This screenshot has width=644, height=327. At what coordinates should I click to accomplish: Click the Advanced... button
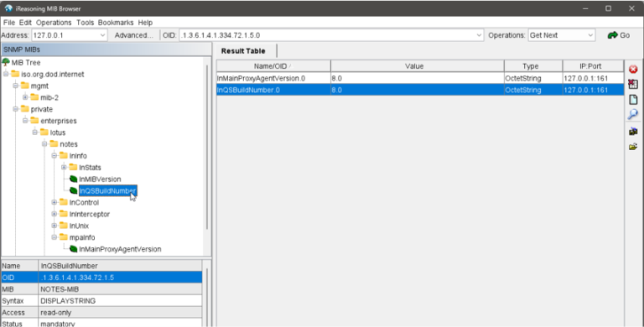133,35
